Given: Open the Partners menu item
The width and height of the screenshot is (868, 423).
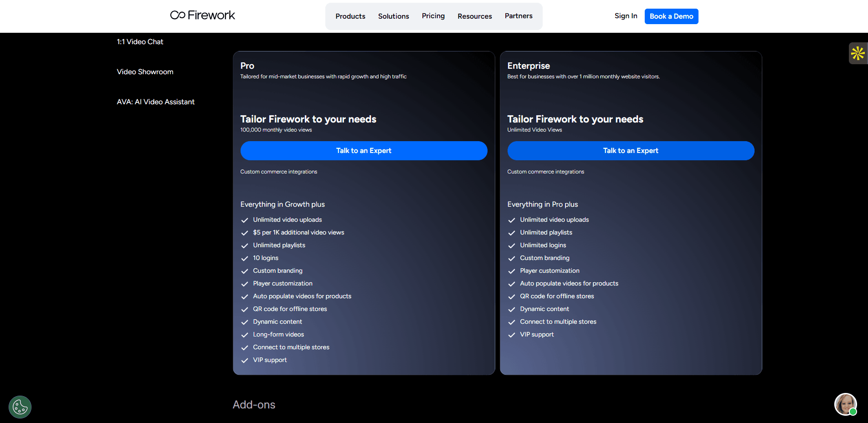Looking at the screenshot, I should click(518, 16).
